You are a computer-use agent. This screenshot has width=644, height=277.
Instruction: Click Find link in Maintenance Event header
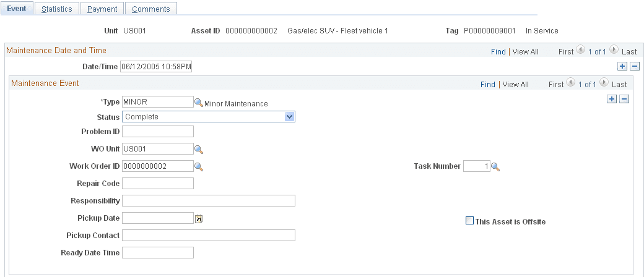coord(487,84)
